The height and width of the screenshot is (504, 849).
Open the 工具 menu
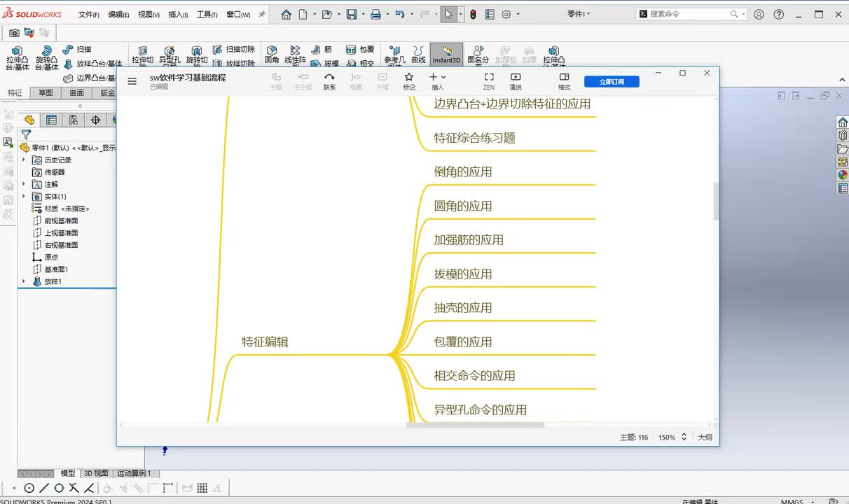click(207, 14)
